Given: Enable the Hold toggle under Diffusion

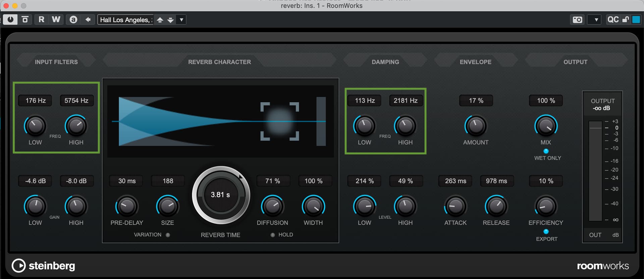Looking at the screenshot, I should 273,235.
